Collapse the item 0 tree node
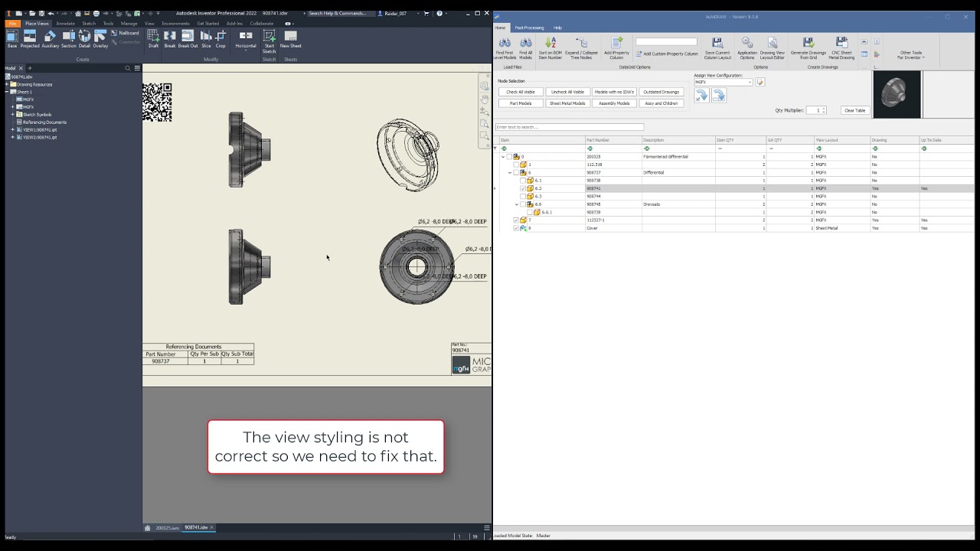Image resolution: width=980 pixels, height=551 pixels. tap(503, 157)
